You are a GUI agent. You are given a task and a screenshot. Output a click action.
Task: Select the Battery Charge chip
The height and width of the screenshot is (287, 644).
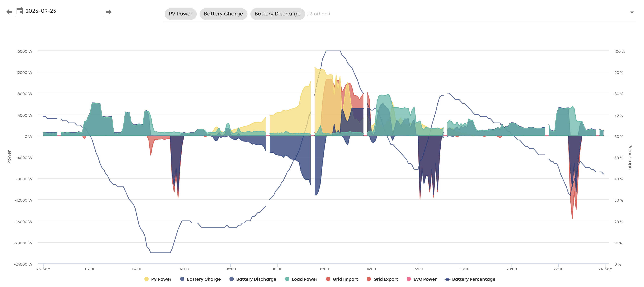pos(223,14)
